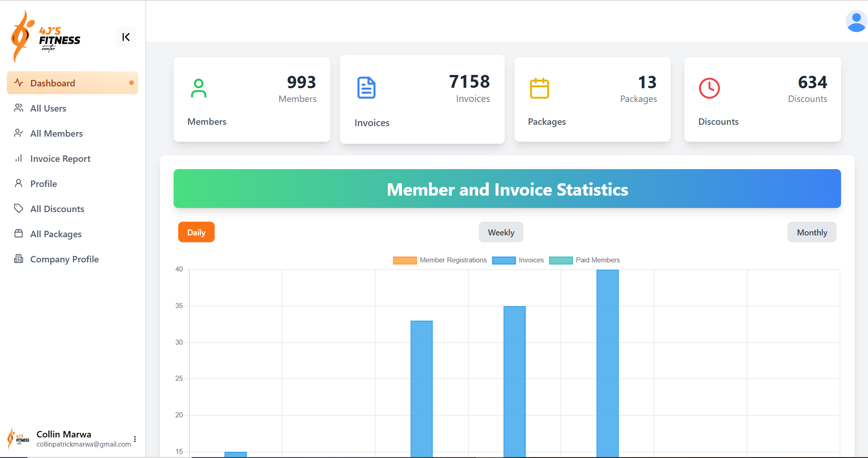
Task: Click the red Discounts clock icon
Action: (709, 88)
